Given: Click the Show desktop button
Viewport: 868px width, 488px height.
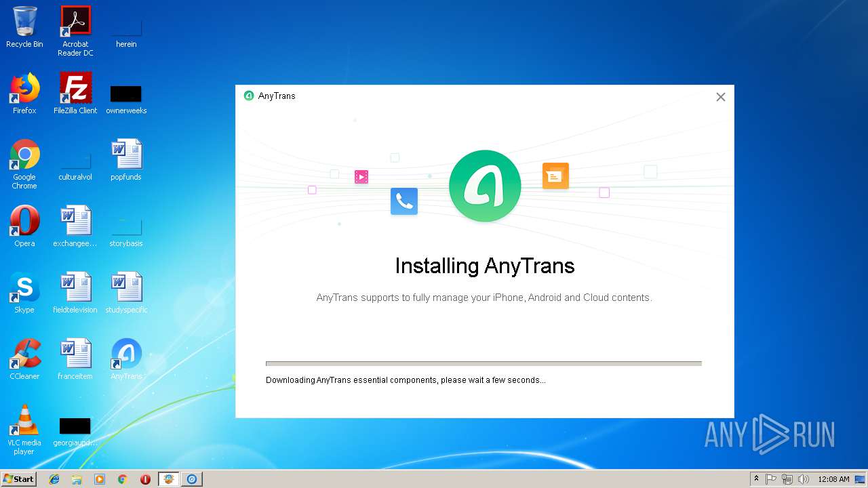Looking at the screenshot, I should pyautogui.click(x=861, y=479).
